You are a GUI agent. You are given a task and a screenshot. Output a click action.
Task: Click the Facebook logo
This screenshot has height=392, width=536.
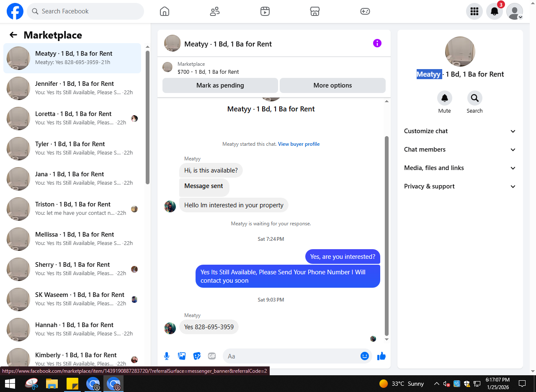[x=15, y=11]
